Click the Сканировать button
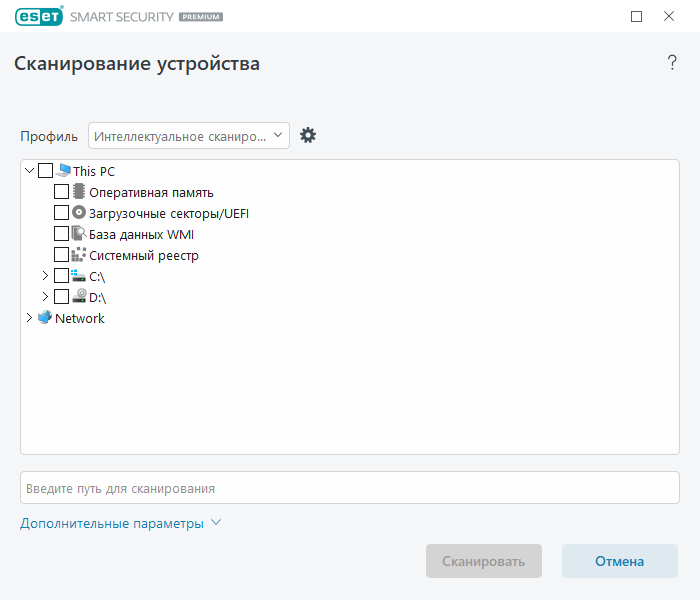700x600 pixels. 484,561
